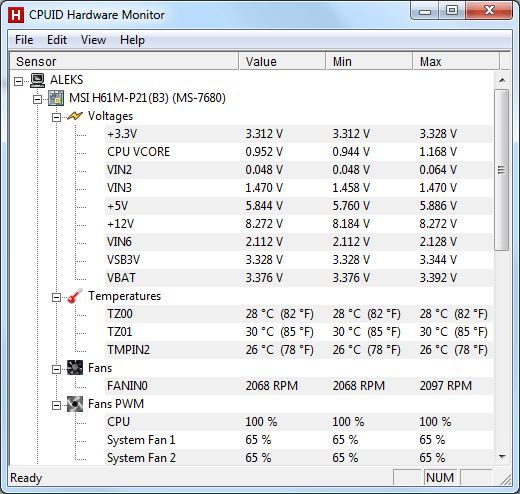
Task: Click the Voltages lightning bolt icon
Action: pos(75,116)
